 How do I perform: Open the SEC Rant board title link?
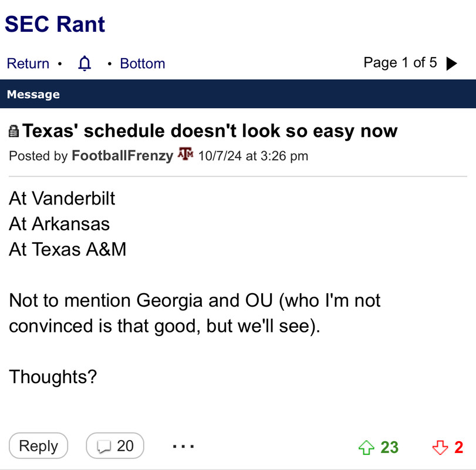coord(55,24)
